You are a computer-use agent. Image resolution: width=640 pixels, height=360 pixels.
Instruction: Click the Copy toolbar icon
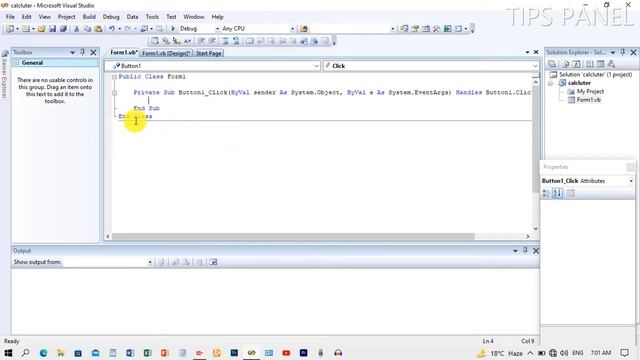pos(87,29)
